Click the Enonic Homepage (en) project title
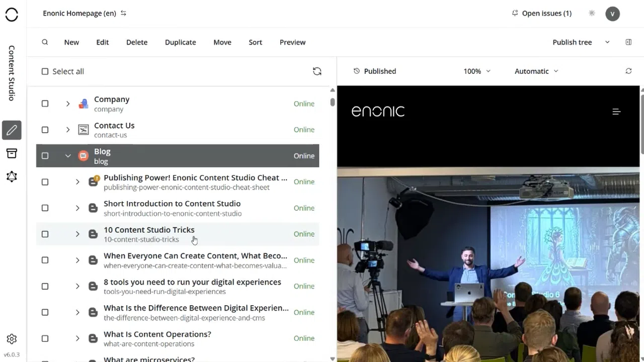 79,14
